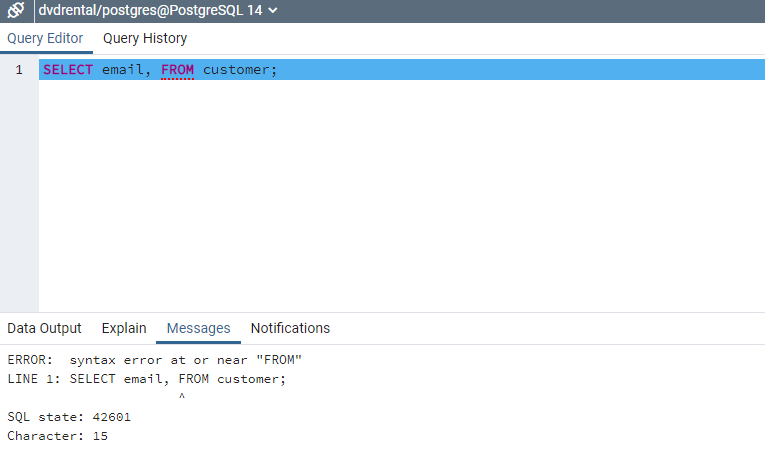This screenshot has height=473, width=765.
Task: Open the Query History tab
Action: click(145, 38)
